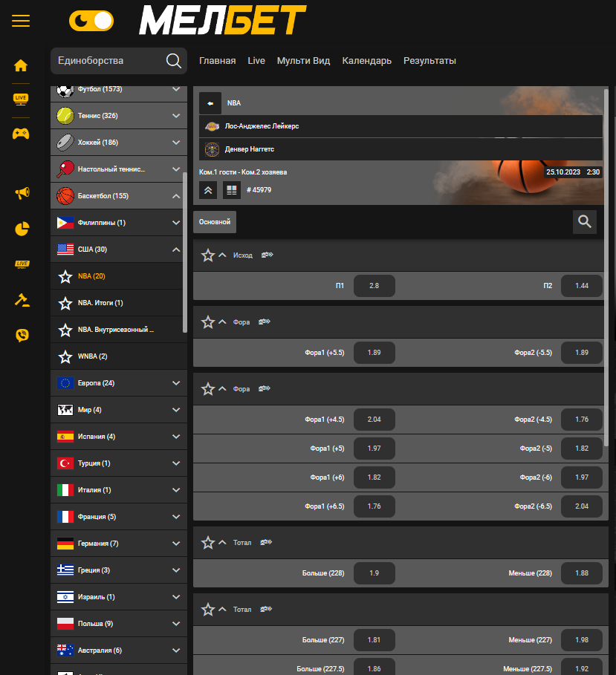Click the Melbet logo
The width and height of the screenshot is (616, 675).
point(223,20)
